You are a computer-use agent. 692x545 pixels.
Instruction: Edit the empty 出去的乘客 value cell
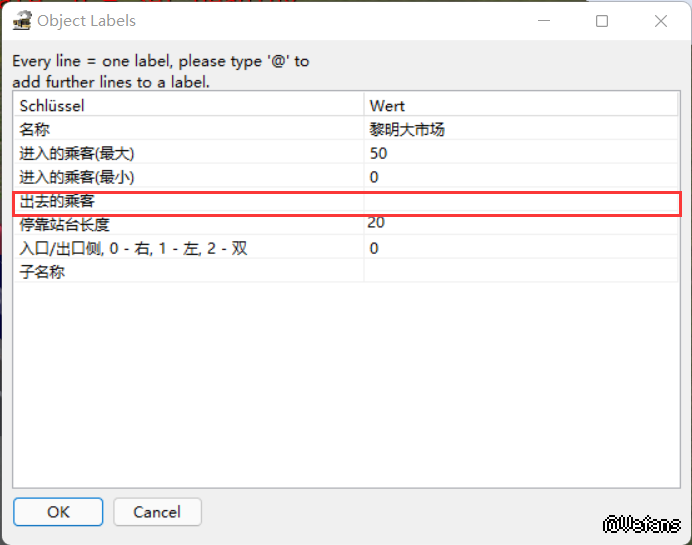(521, 202)
